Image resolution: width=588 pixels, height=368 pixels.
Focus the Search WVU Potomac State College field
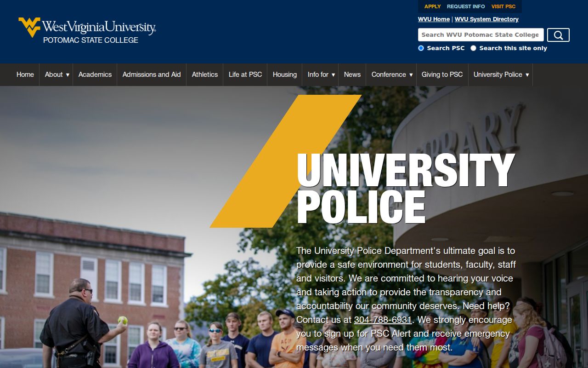pyautogui.click(x=481, y=35)
